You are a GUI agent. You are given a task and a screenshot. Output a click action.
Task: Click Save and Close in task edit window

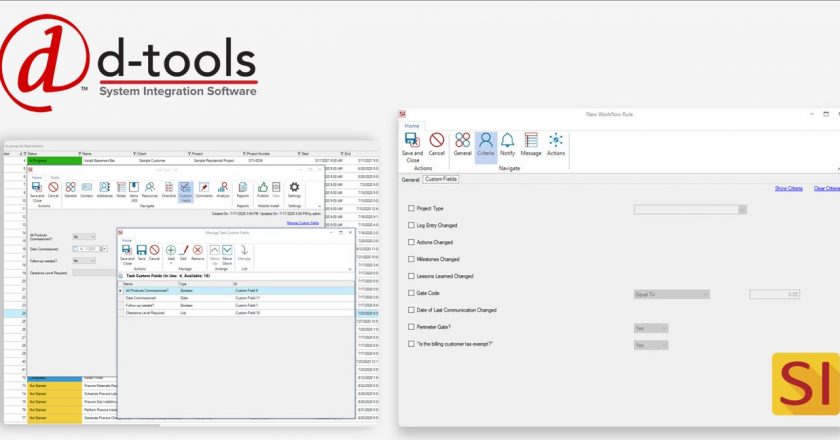36,191
